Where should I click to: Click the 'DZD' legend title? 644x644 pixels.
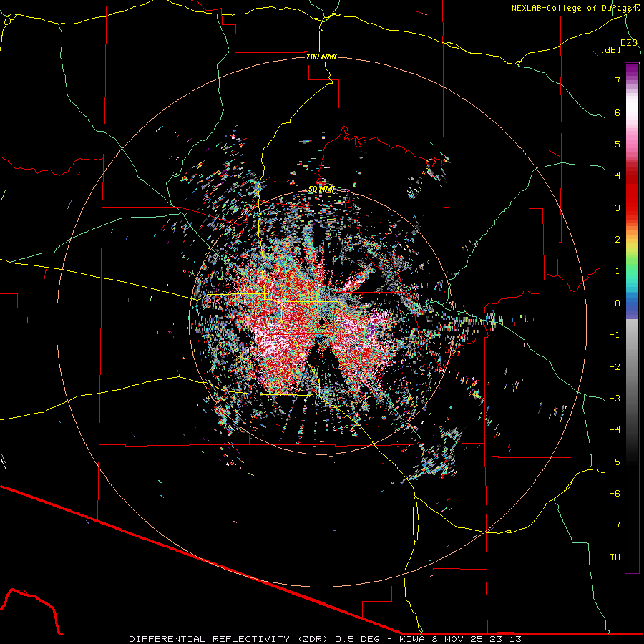click(629, 43)
